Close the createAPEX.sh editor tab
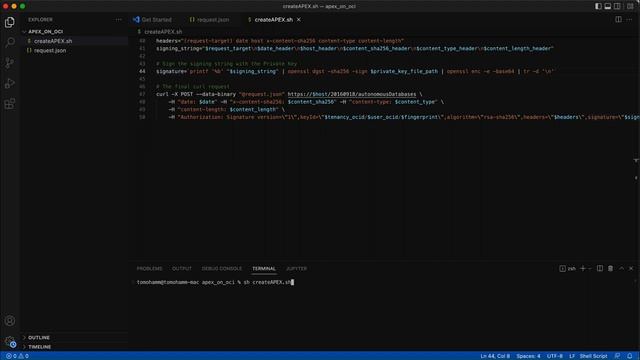Screen dimensions: 640x360 tap(299, 20)
